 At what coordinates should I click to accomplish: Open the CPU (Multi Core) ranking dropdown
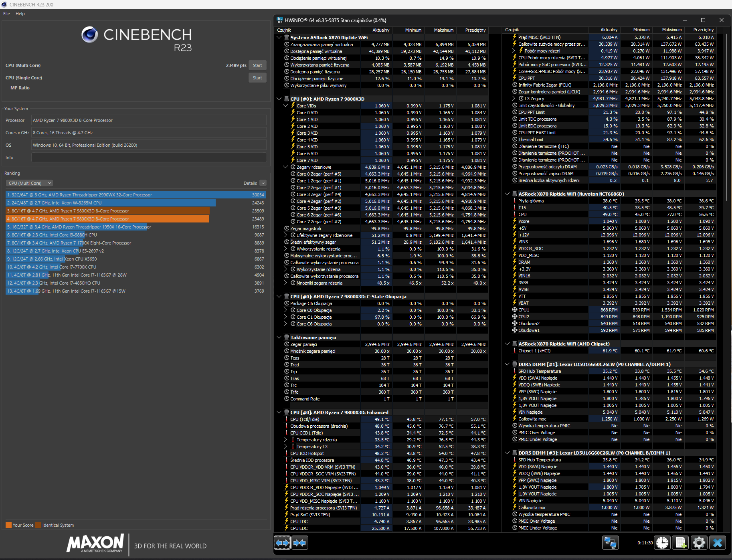pyautogui.click(x=29, y=183)
